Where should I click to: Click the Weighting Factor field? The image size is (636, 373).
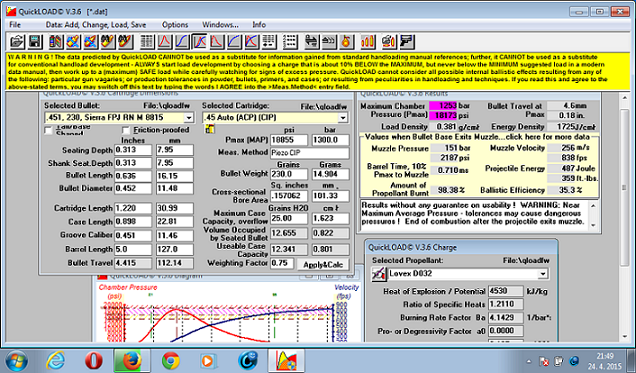[x=281, y=263]
